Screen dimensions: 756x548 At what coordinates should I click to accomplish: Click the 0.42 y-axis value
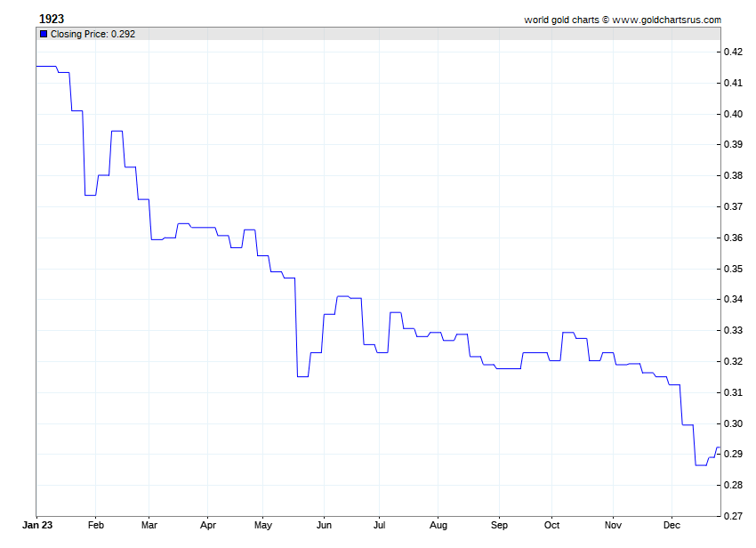click(x=733, y=52)
